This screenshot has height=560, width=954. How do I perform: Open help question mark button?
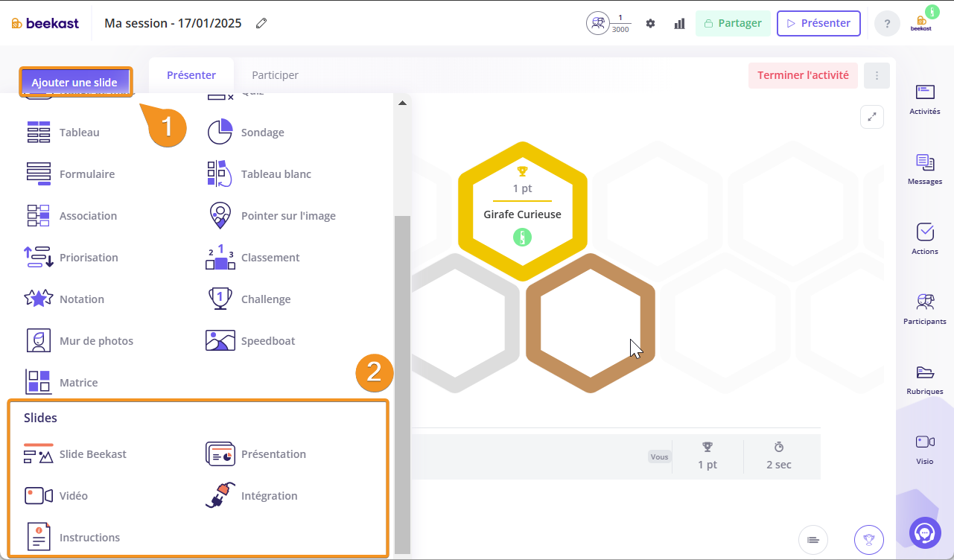point(887,23)
